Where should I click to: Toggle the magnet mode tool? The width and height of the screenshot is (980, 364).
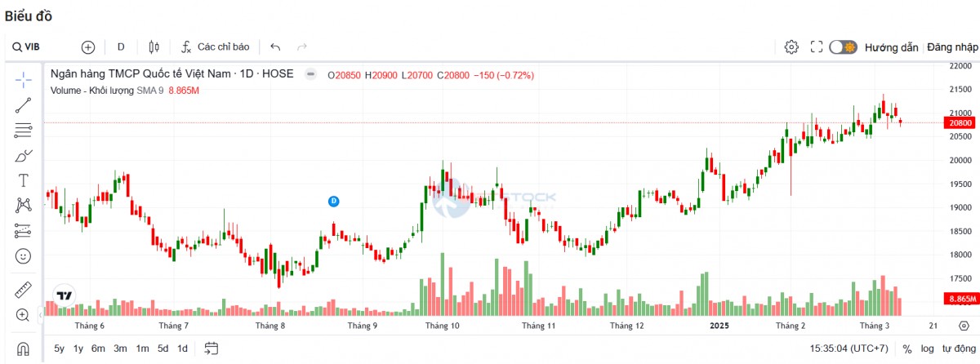tap(23, 348)
